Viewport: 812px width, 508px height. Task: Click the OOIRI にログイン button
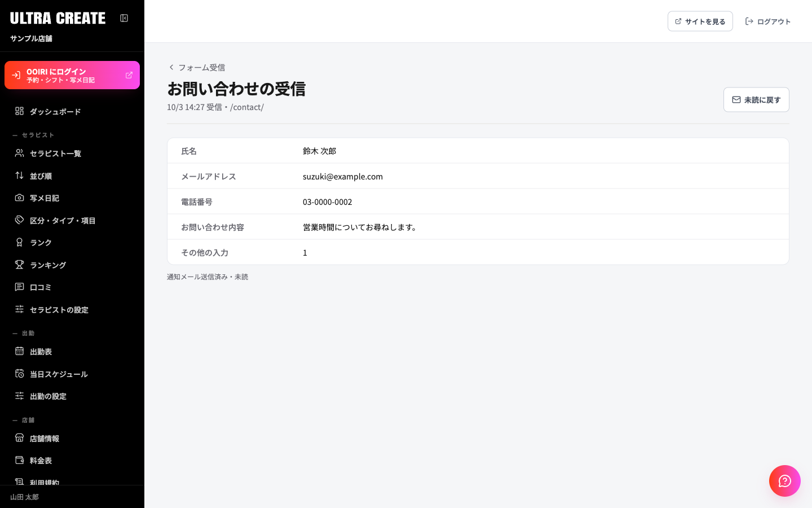[x=72, y=75]
